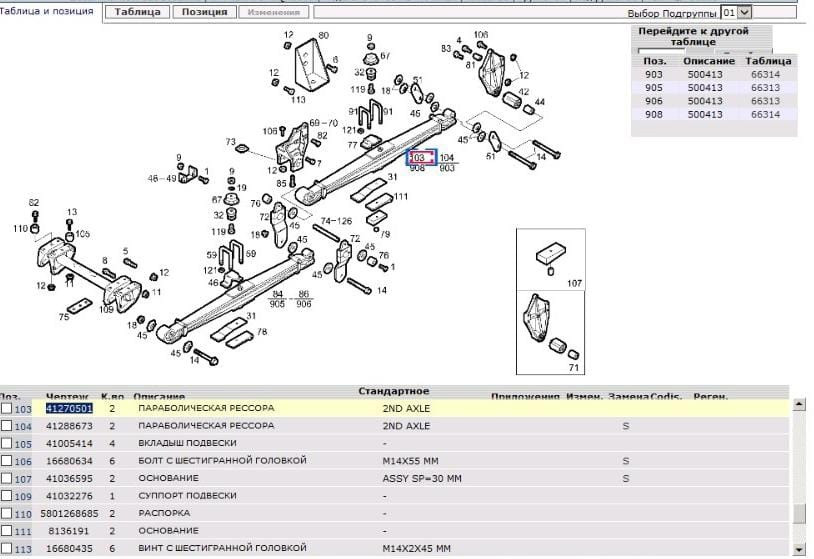The image size is (814, 559).
Task: Tick the checkbox for position 103
Action: [x=7, y=409]
